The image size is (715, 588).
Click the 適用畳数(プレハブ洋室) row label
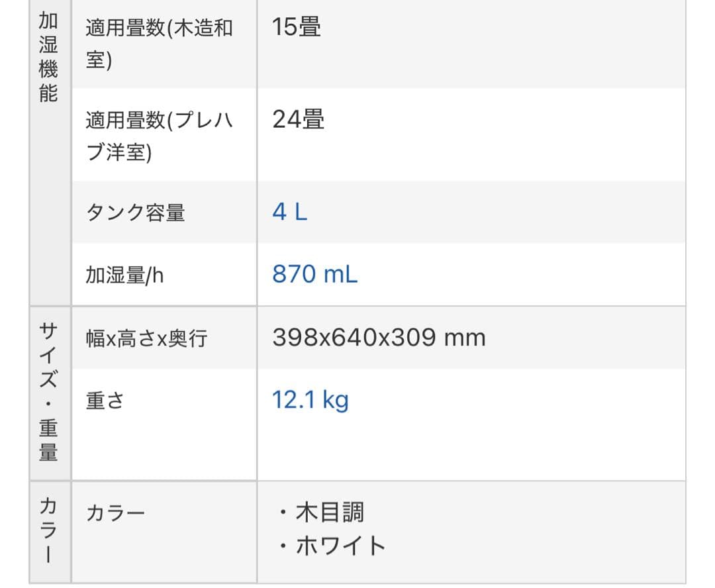(159, 136)
